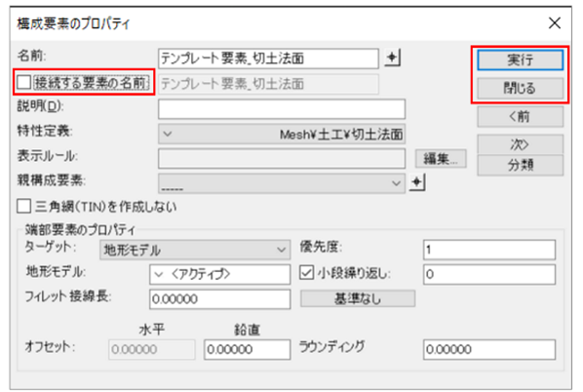
Task: Click the target icon beside the 親構成要素 dropdown
Action: pyautogui.click(x=417, y=182)
